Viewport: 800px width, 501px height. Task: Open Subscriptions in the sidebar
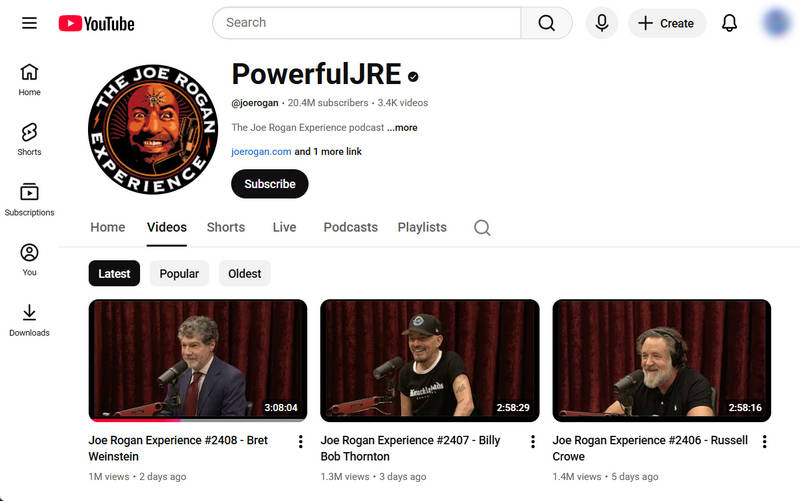pos(29,199)
